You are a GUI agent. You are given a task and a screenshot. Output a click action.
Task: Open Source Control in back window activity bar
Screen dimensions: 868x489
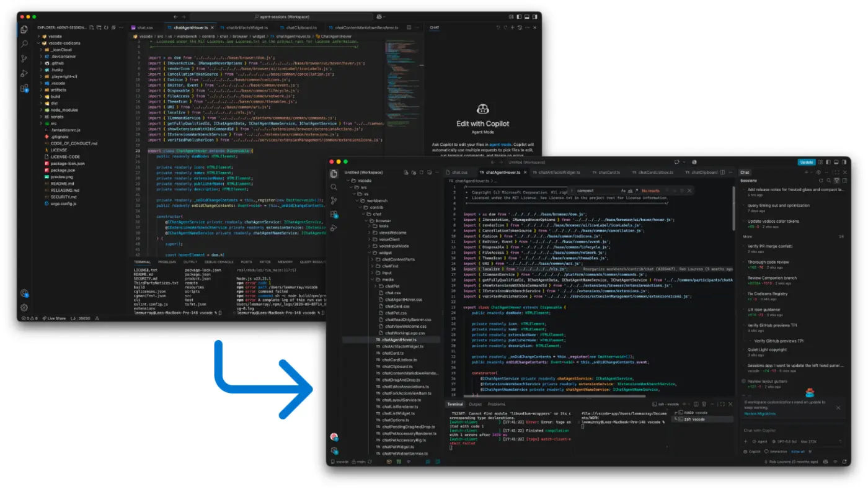(24, 59)
